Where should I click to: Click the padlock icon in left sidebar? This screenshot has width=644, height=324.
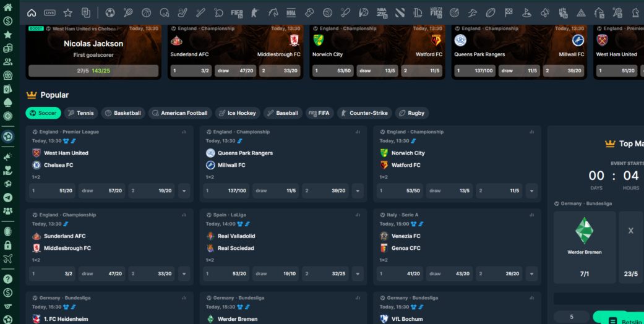[x=8, y=245]
